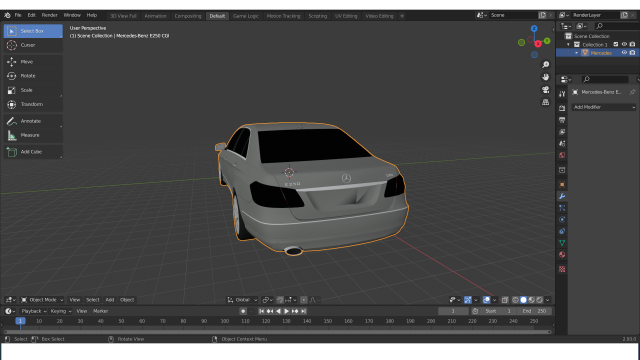This screenshot has width=640, height=360.
Task: Select the Transform tool
Action: [x=33, y=104]
